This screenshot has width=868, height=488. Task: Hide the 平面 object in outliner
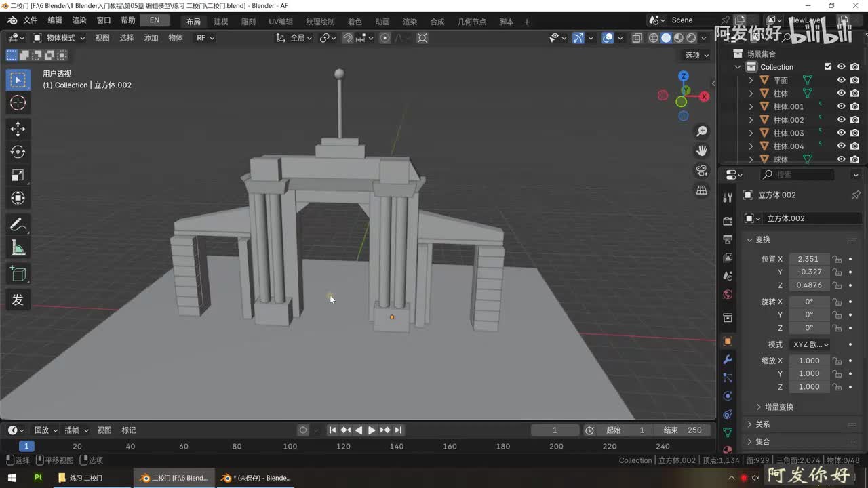tap(841, 80)
